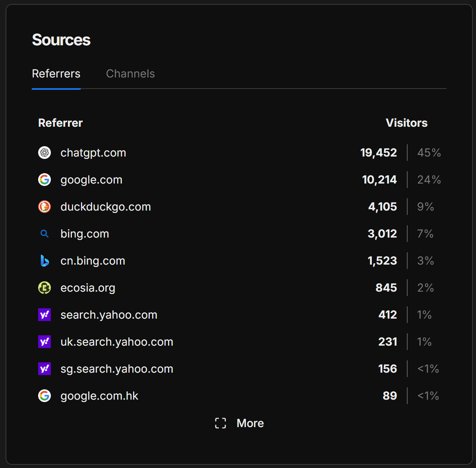Select the DuckDuckGo favicon icon
Image resolution: width=476 pixels, height=468 pixels.
45,207
